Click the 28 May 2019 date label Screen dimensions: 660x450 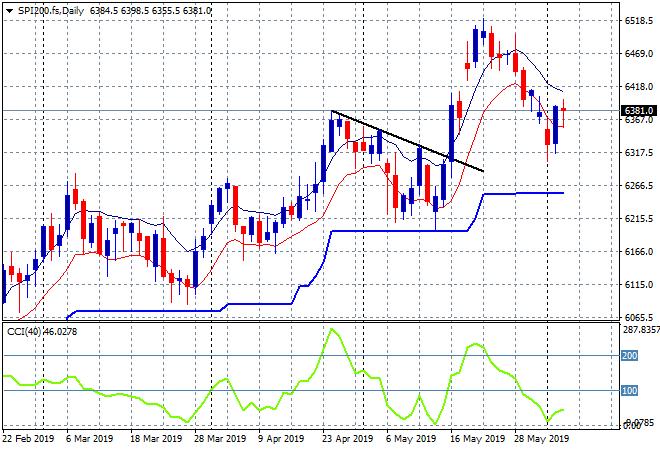541,439
